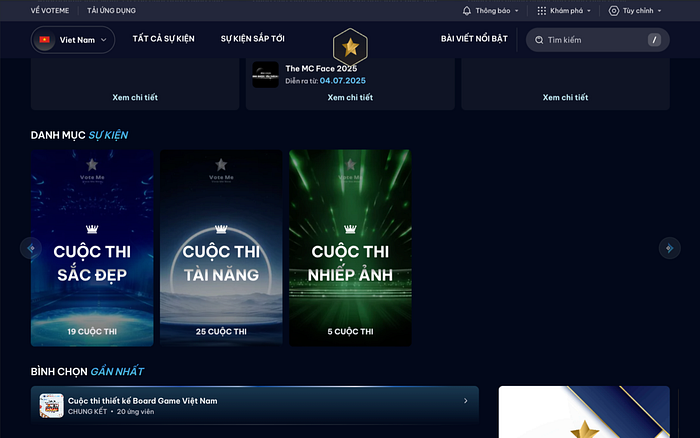The width and height of the screenshot is (700, 438).
Task: Open the Thông báo dropdown
Action: [x=491, y=11]
